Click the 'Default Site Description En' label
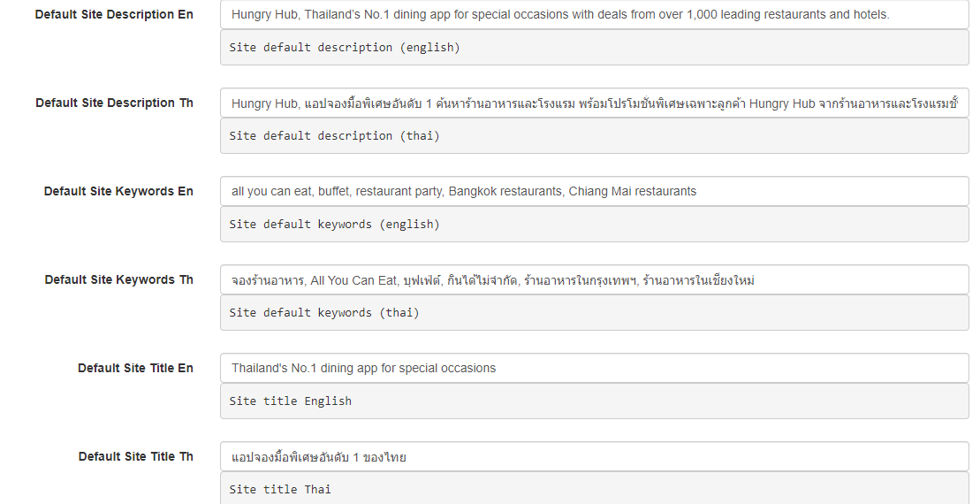The width and height of the screenshot is (980, 504). (x=114, y=15)
